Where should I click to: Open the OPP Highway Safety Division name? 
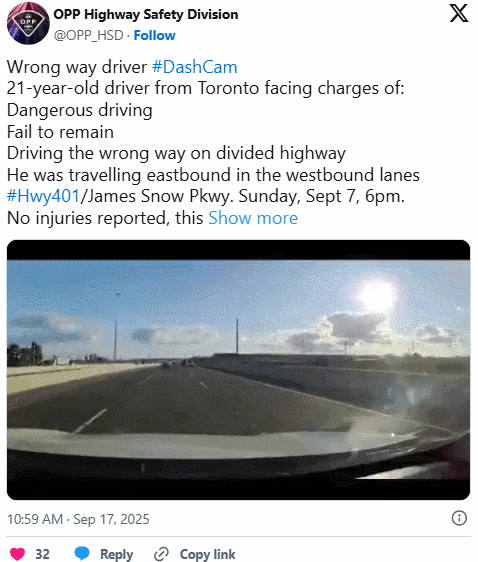[145, 14]
